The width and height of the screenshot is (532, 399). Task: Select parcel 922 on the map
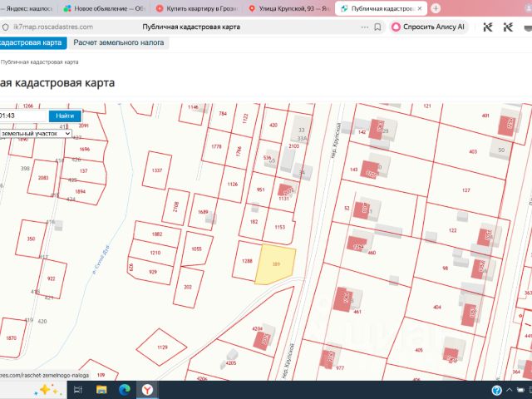(52, 279)
